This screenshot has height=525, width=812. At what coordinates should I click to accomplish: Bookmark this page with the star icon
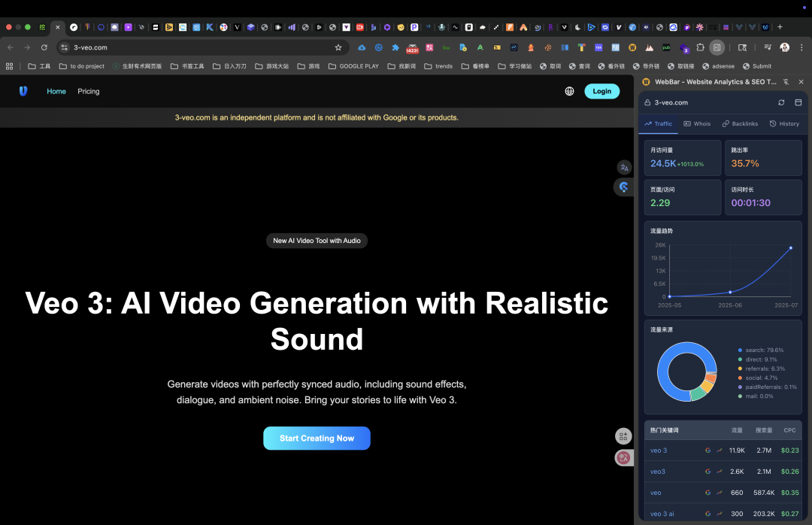point(338,47)
